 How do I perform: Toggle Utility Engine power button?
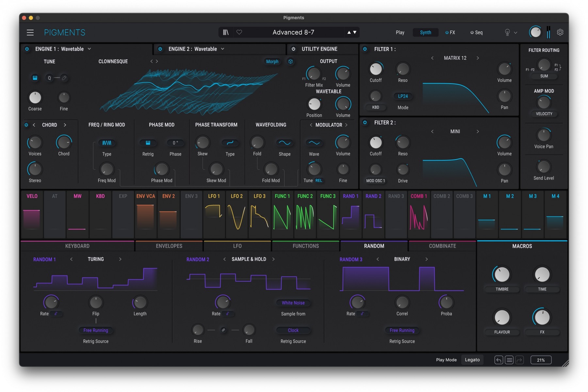click(x=293, y=49)
